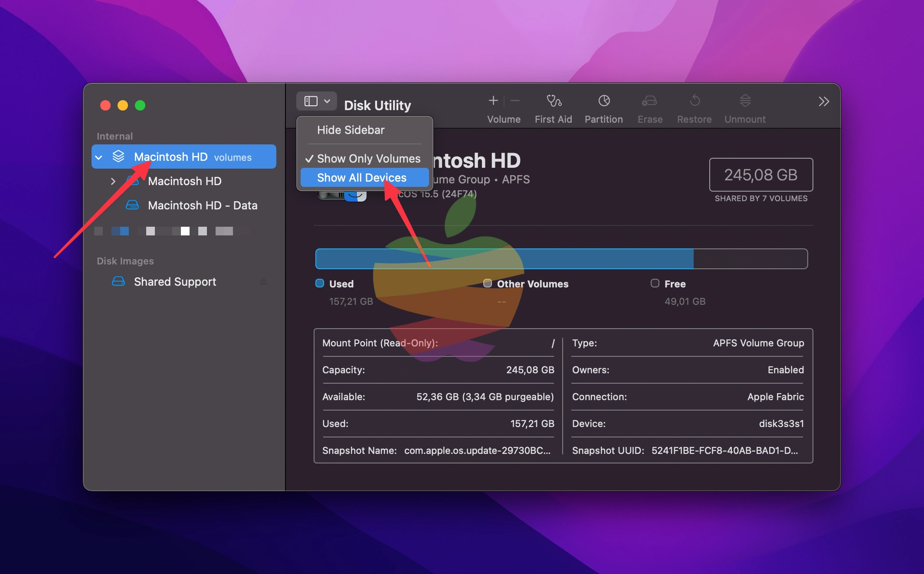The width and height of the screenshot is (924, 574).
Task: Click Capacity value 245,08 GB in table
Action: (530, 370)
